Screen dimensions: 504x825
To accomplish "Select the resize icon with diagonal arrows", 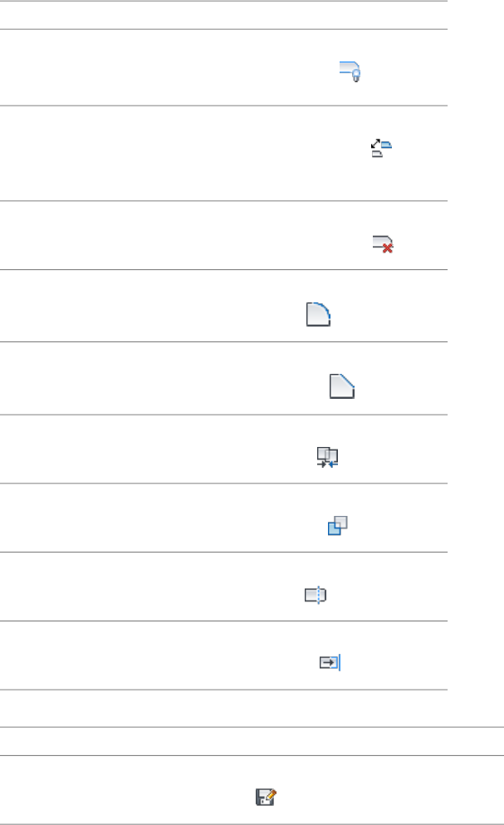I will (x=380, y=150).
